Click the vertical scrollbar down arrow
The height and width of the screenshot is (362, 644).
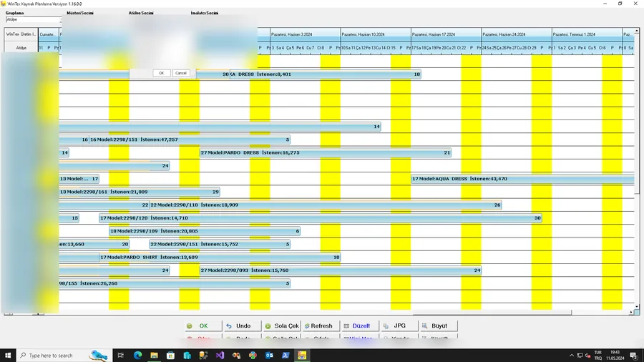coord(637,307)
